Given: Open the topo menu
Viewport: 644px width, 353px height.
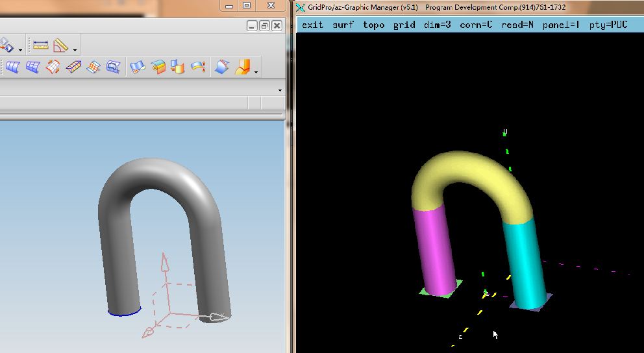Looking at the screenshot, I should (x=373, y=25).
